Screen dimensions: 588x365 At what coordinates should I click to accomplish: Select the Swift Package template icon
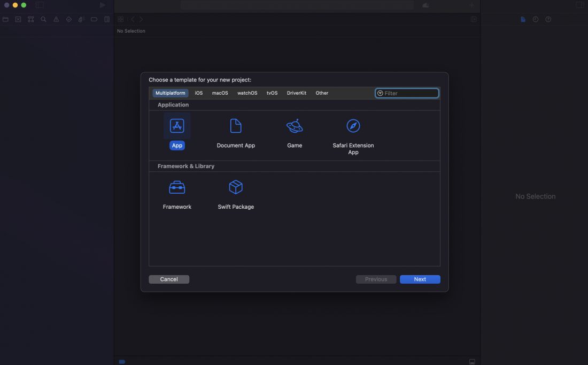(x=236, y=187)
